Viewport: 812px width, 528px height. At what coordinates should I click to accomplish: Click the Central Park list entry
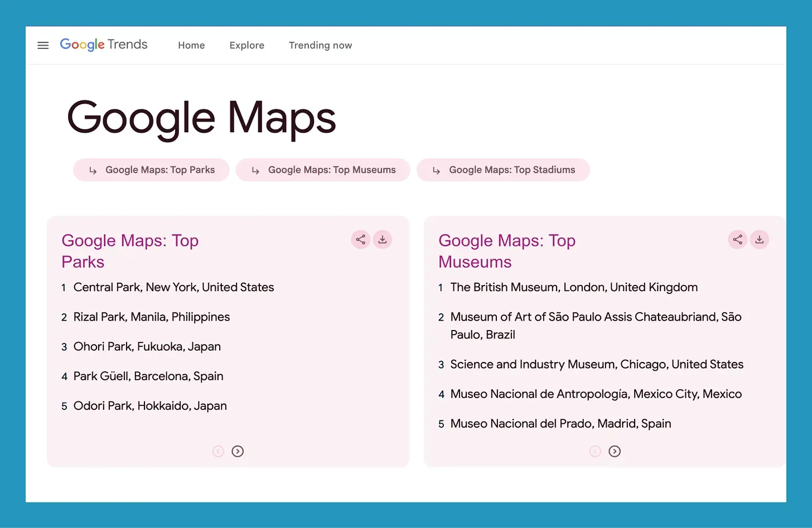click(173, 287)
